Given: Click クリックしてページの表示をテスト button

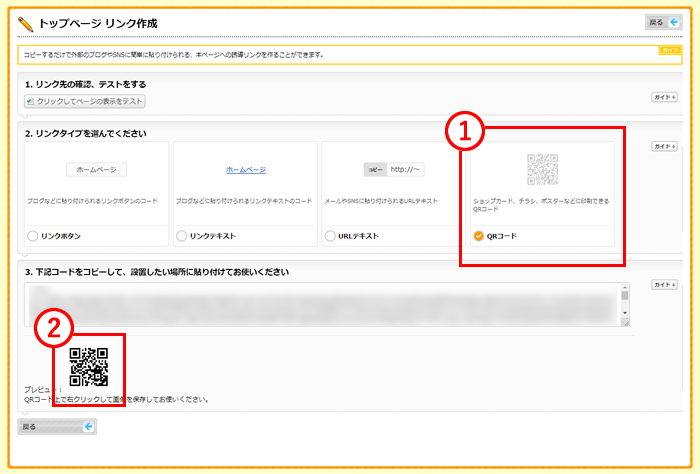Looking at the screenshot, I should (x=85, y=101).
